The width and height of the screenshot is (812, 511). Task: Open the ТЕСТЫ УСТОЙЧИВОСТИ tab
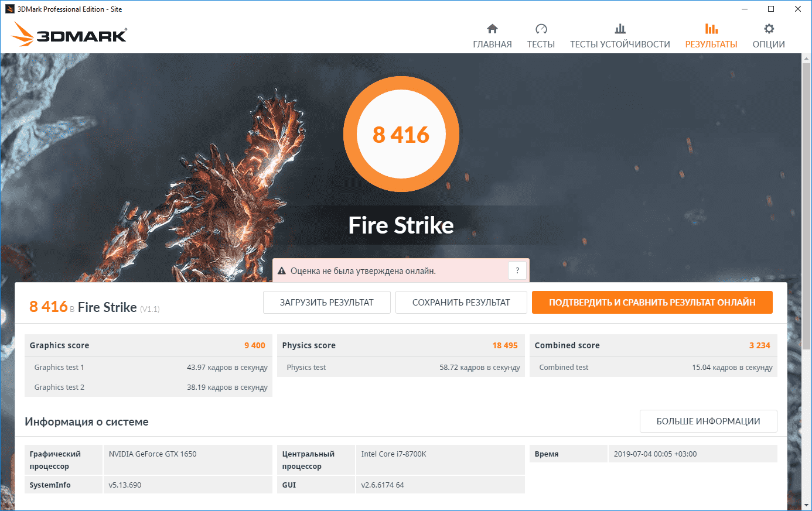click(620, 44)
